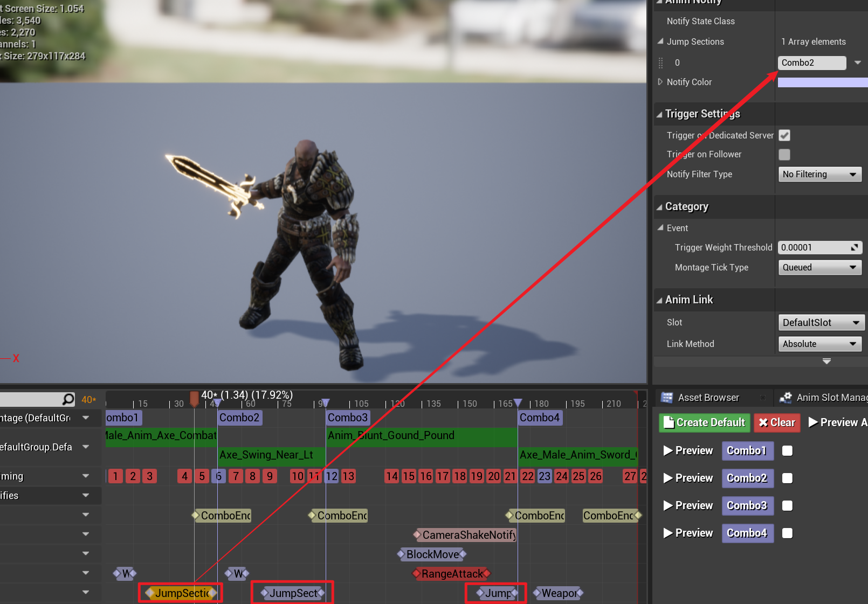The height and width of the screenshot is (604, 868).
Task: Select the first ComboEnd notify marker
Action: 222,516
